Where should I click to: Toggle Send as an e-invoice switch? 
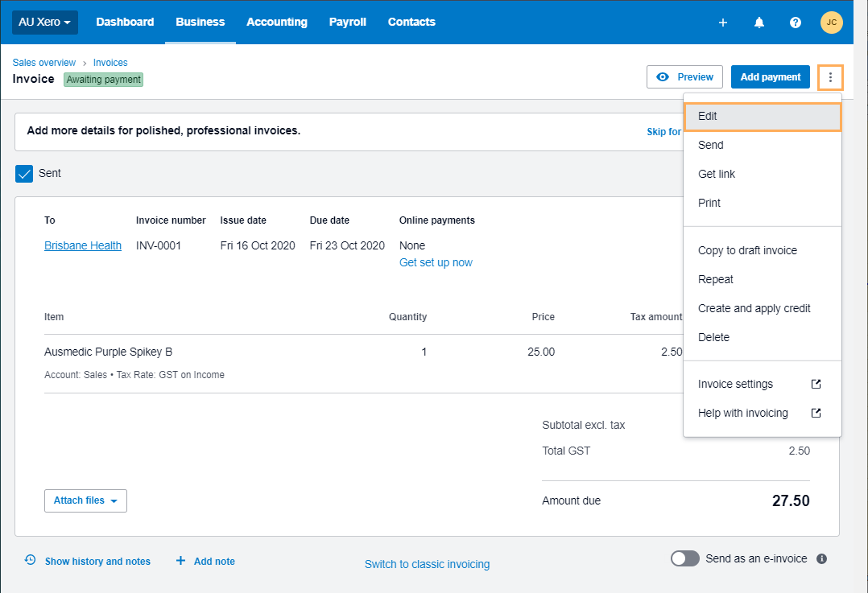[x=685, y=558]
